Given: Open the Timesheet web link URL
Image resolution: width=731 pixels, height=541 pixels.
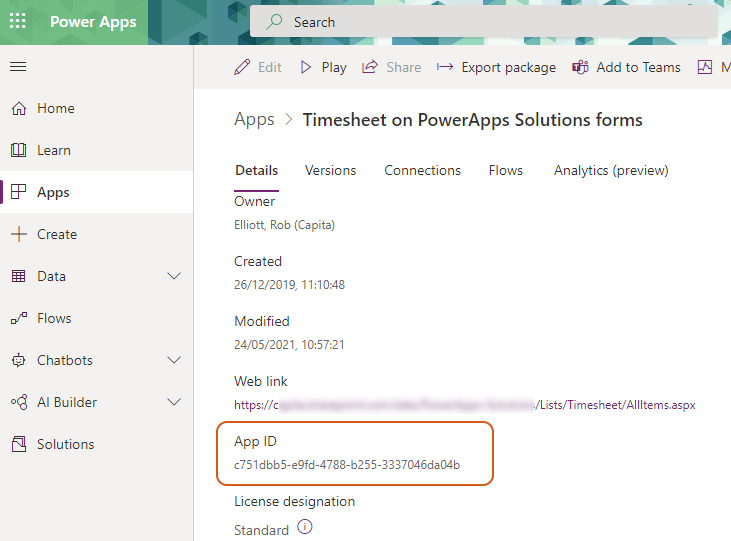Looking at the screenshot, I should (x=465, y=405).
